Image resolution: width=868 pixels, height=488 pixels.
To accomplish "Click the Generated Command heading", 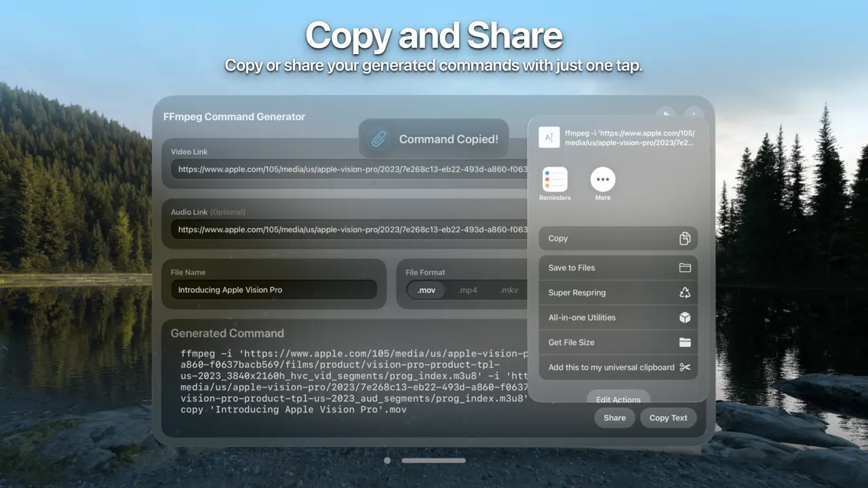I will tap(227, 333).
